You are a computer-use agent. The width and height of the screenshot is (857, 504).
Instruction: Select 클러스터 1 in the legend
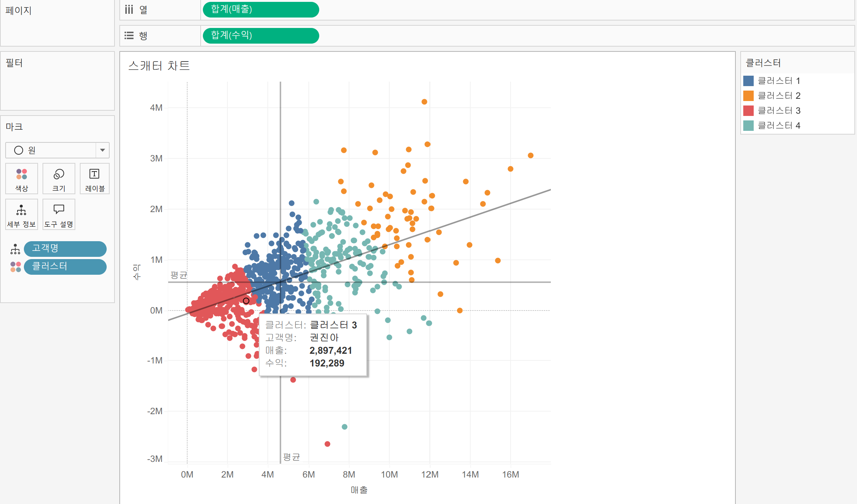pos(778,81)
